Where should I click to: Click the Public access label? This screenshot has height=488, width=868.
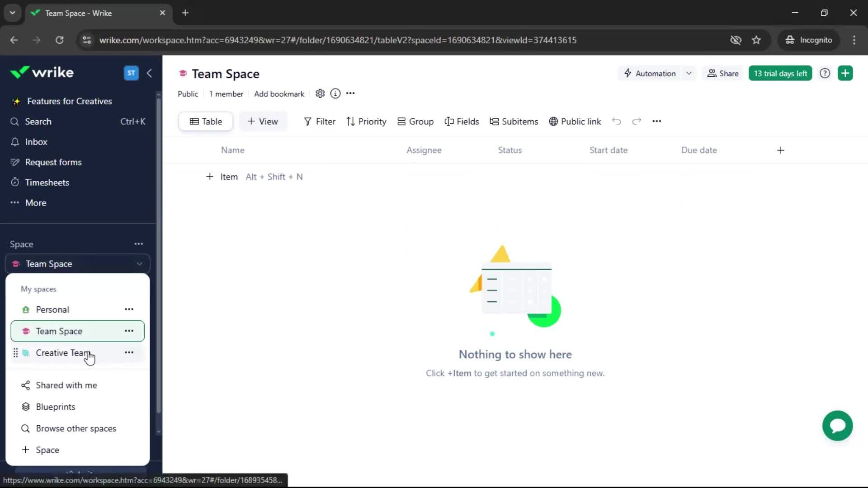[188, 94]
